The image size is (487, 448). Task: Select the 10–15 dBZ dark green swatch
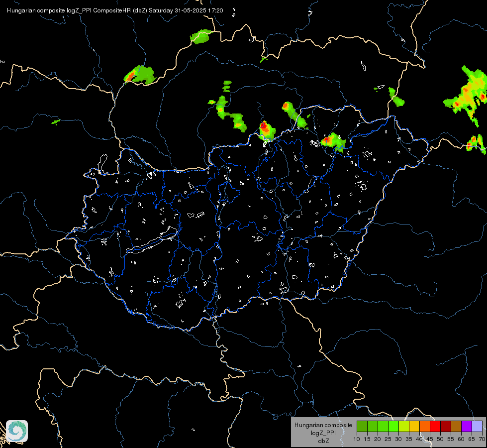pos(362,426)
